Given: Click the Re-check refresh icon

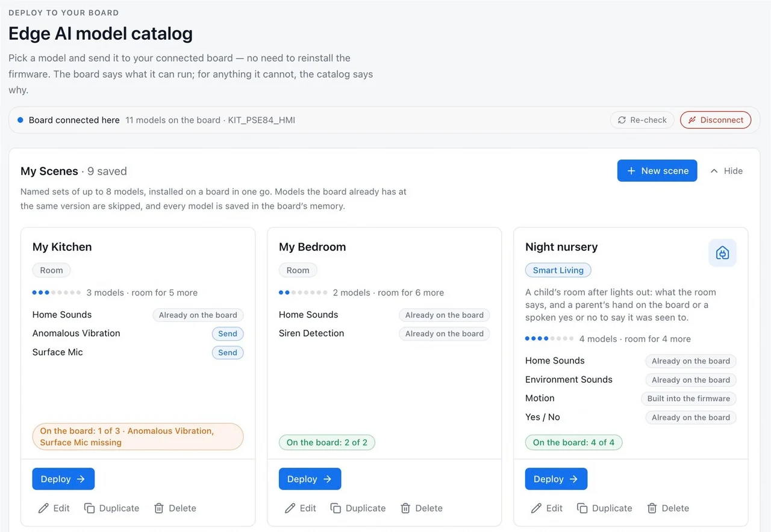Looking at the screenshot, I should coord(622,120).
